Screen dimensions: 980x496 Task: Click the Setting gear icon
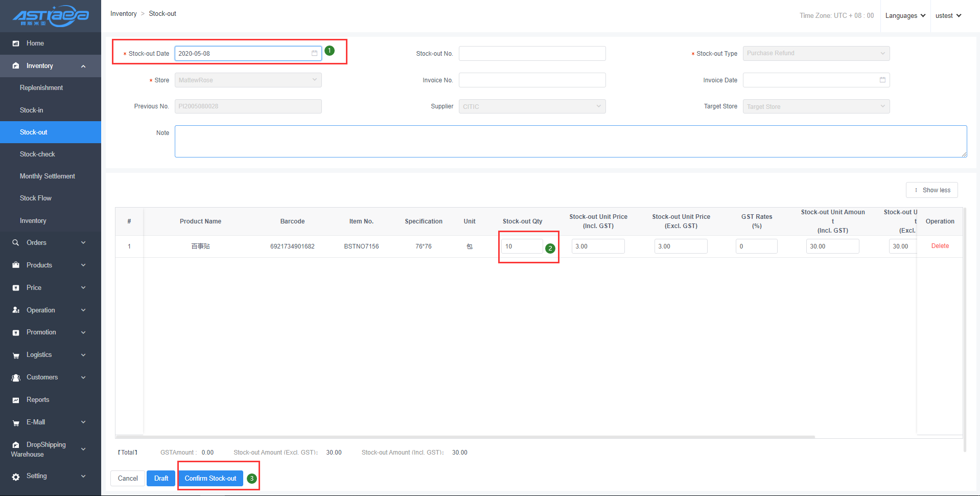pyautogui.click(x=16, y=476)
